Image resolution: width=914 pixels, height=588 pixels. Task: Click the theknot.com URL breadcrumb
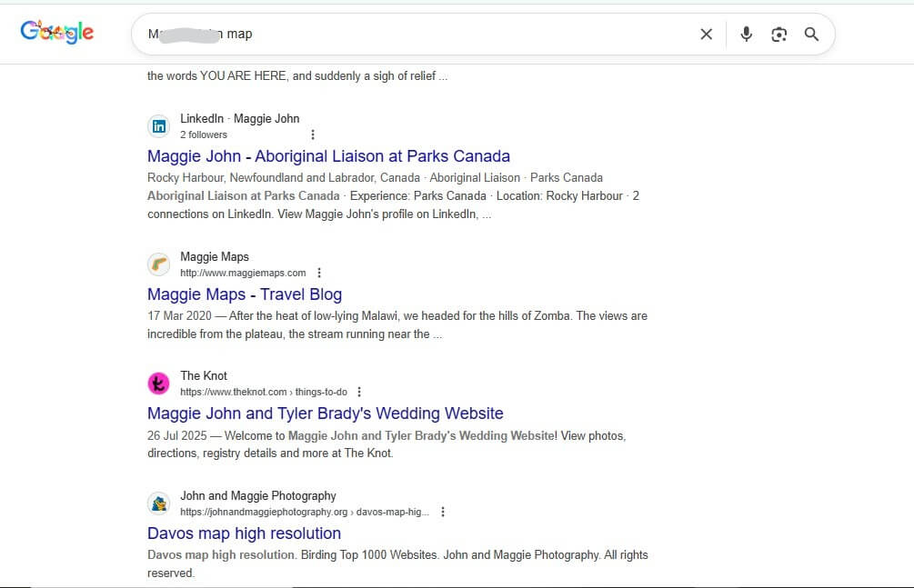tap(264, 392)
